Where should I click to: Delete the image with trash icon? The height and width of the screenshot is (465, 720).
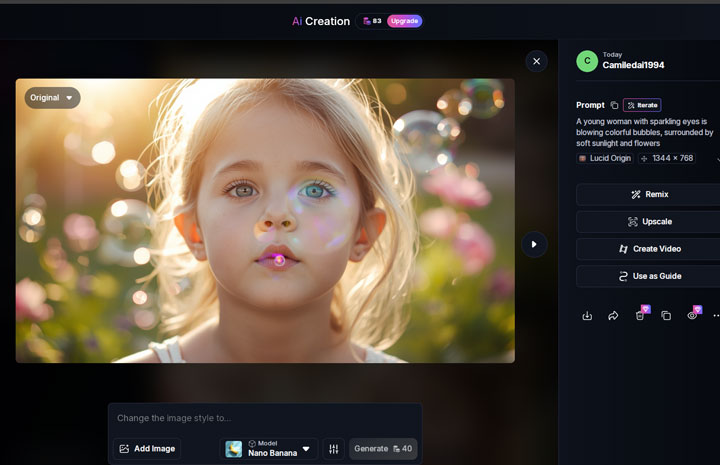(x=640, y=316)
